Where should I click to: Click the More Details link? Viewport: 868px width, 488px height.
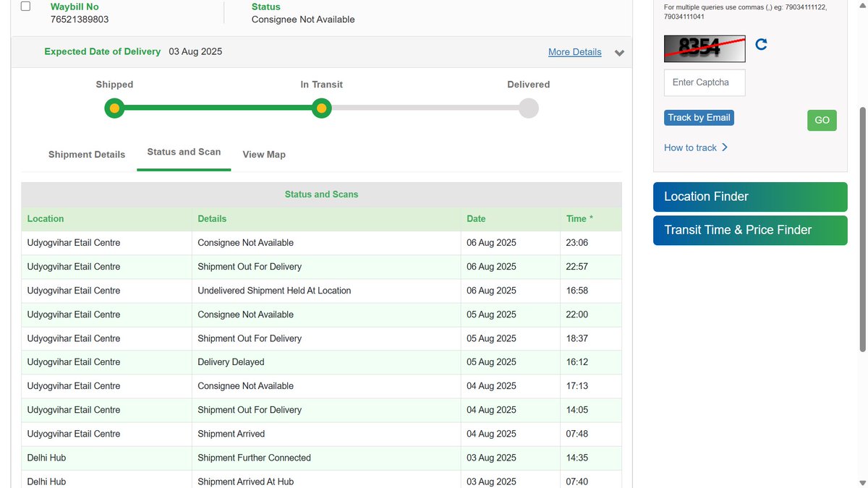tap(574, 51)
